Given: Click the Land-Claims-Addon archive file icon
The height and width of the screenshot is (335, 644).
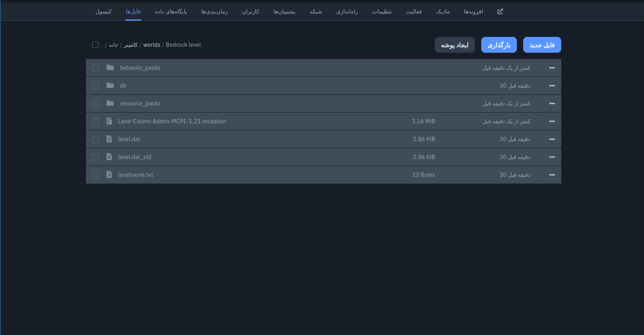Looking at the screenshot, I should pos(109,121).
